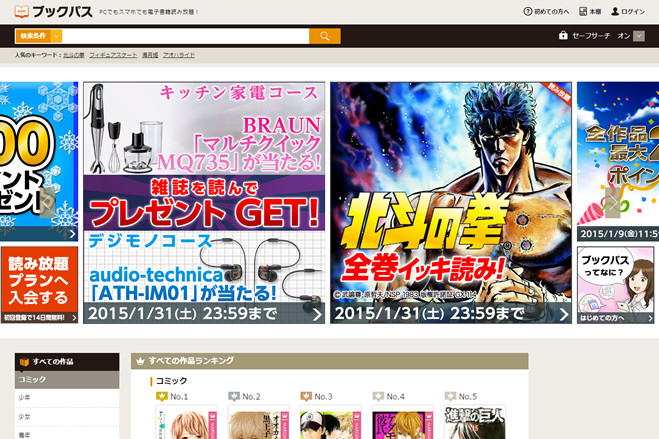Open the プレゼント GET magazine campaign banner
This screenshot has height=439, width=659.
pyautogui.click(x=204, y=202)
